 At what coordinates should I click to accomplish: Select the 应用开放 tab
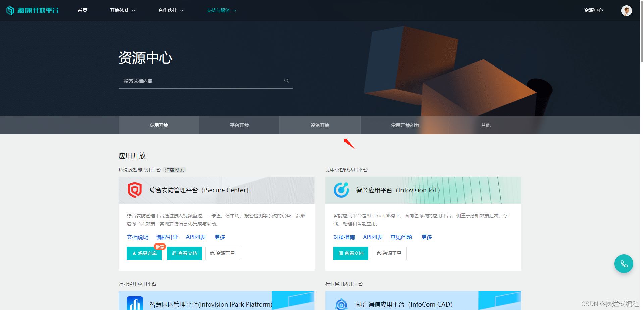coord(159,125)
